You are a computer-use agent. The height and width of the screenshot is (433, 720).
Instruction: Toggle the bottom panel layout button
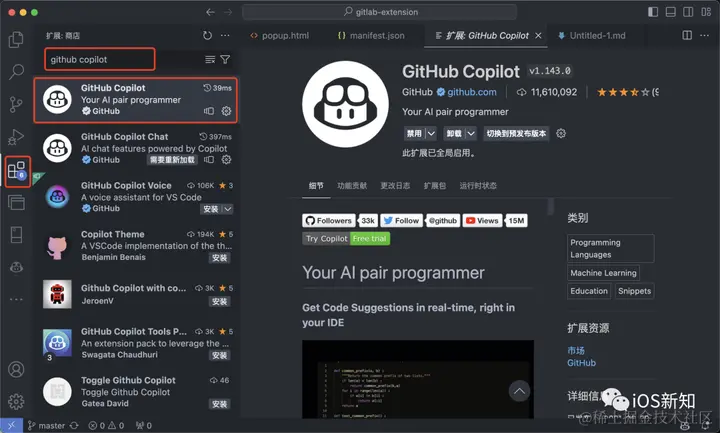pos(670,12)
